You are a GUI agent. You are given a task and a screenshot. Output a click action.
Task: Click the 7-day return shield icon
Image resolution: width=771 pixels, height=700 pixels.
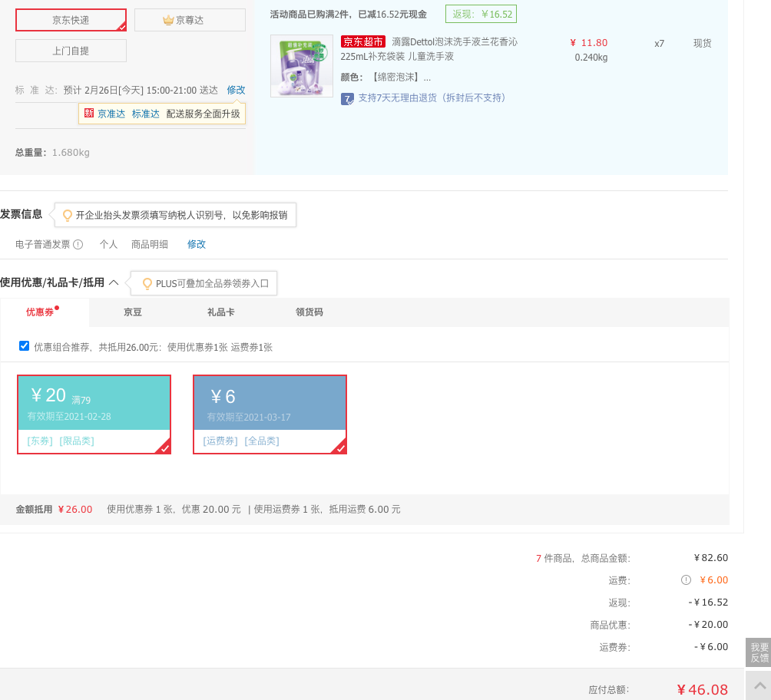347,99
